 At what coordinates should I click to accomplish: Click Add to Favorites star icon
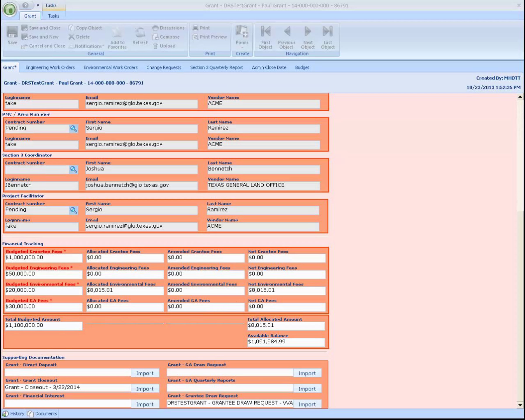[117, 38]
